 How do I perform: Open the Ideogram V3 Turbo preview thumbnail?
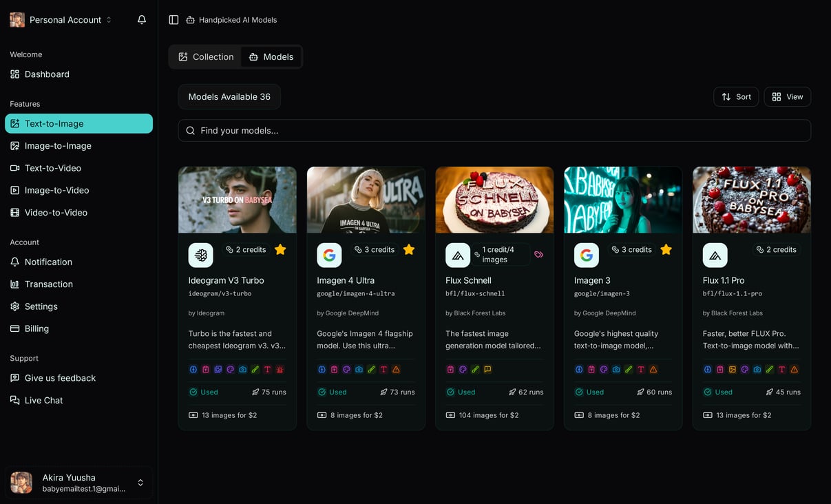(x=238, y=200)
